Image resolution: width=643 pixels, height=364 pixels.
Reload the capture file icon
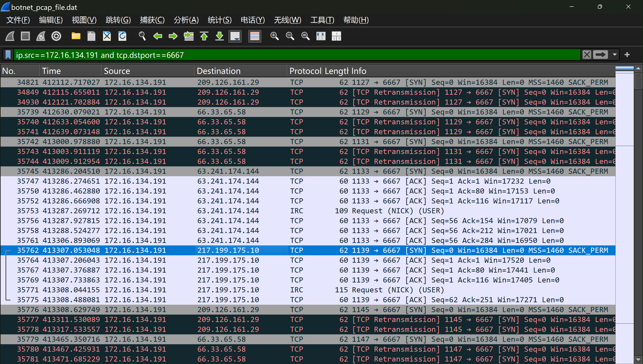pos(122,36)
